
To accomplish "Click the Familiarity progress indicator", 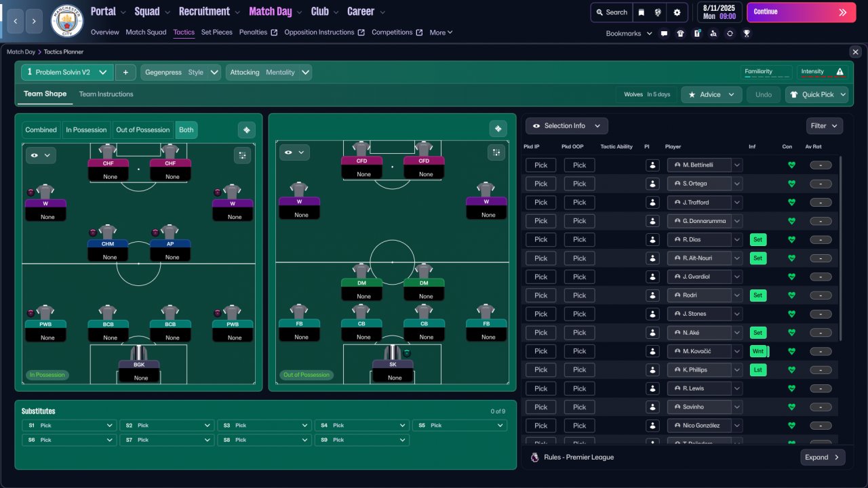I will click(766, 73).
